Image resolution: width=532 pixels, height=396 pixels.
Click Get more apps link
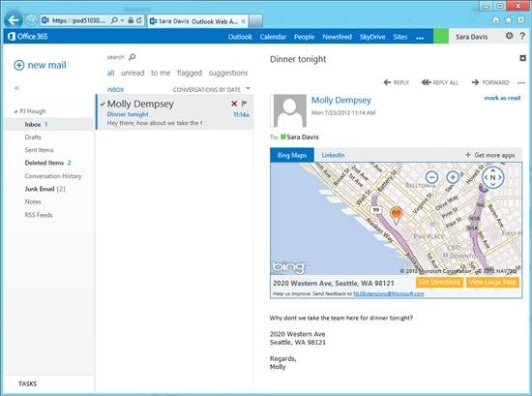tap(490, 155)
